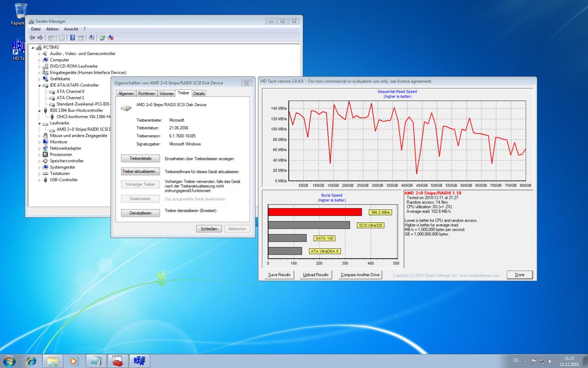Open the Datei menu
The image size is (588, 368).
[36, 29]
